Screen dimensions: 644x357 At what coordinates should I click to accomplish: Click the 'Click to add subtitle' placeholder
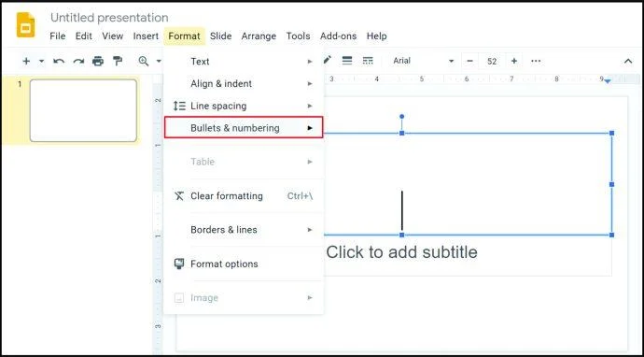(x=401, y=252)
